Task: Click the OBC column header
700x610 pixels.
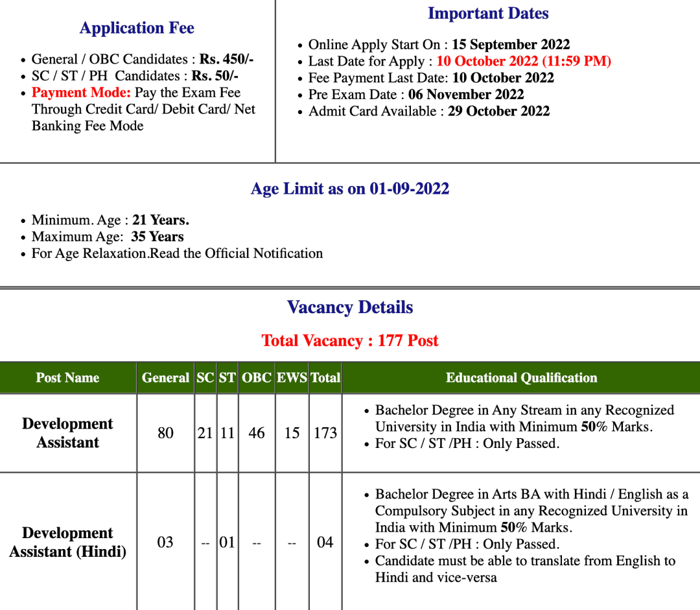Action: coord(256,378)
